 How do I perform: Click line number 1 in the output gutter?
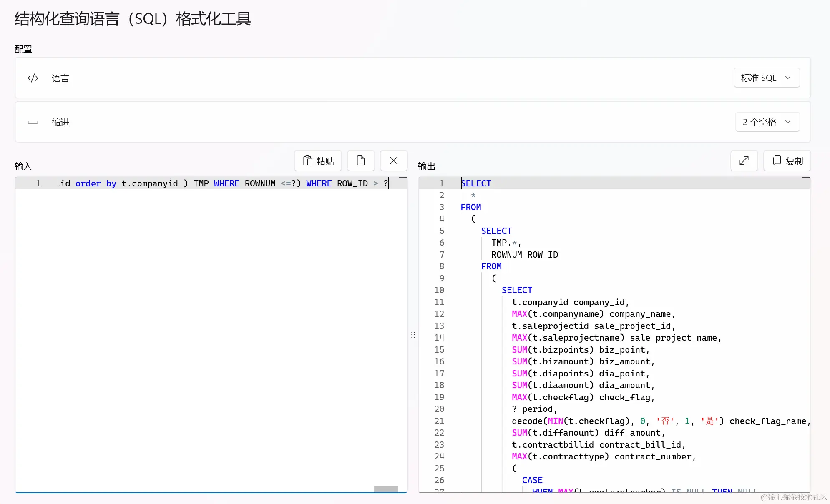point(441,183)
